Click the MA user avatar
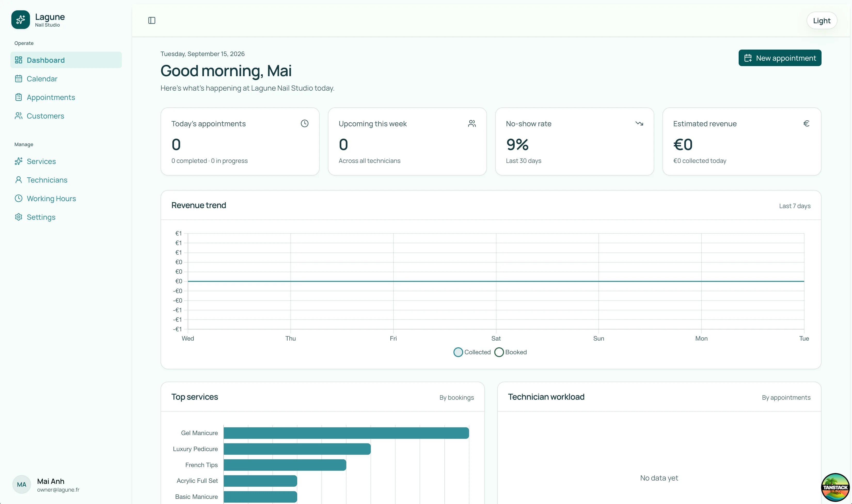 tap(21, 485)
